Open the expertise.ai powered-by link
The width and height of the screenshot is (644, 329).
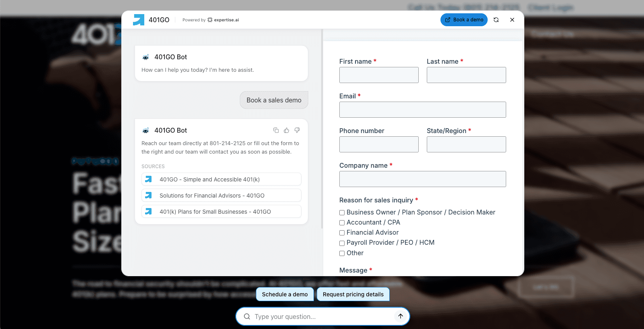[223, 20]
